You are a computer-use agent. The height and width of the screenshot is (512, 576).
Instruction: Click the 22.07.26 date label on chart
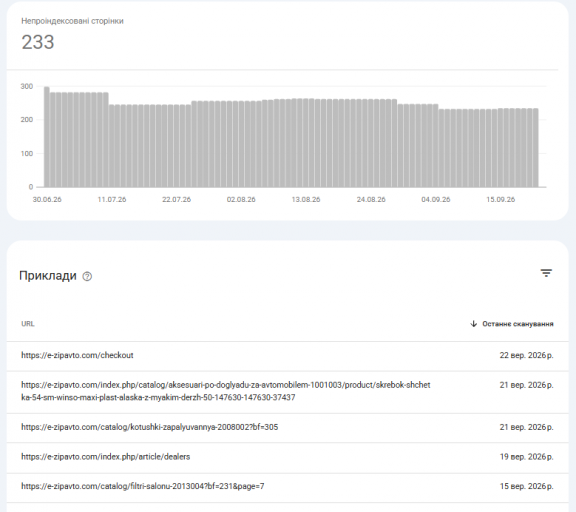click(x=176, y=199)
